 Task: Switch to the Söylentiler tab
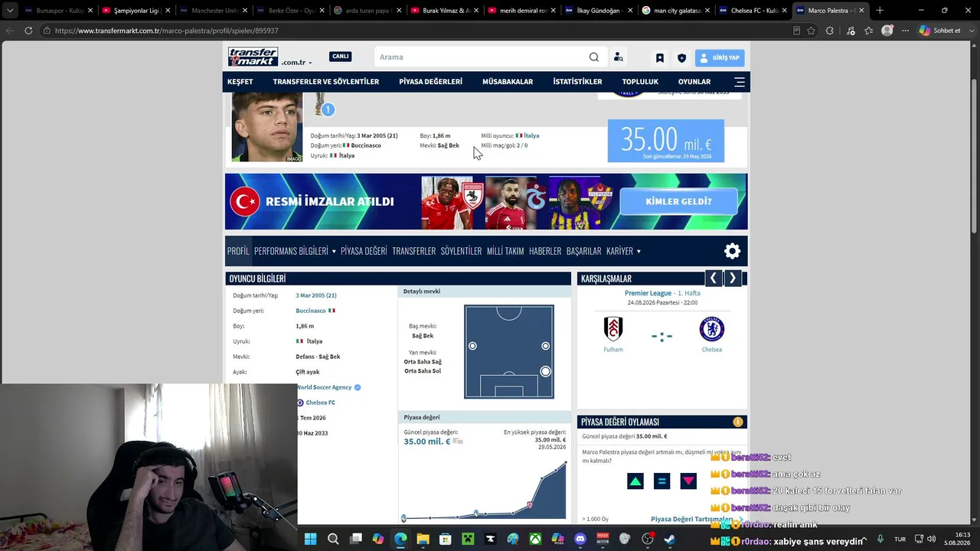pos(461,251)
